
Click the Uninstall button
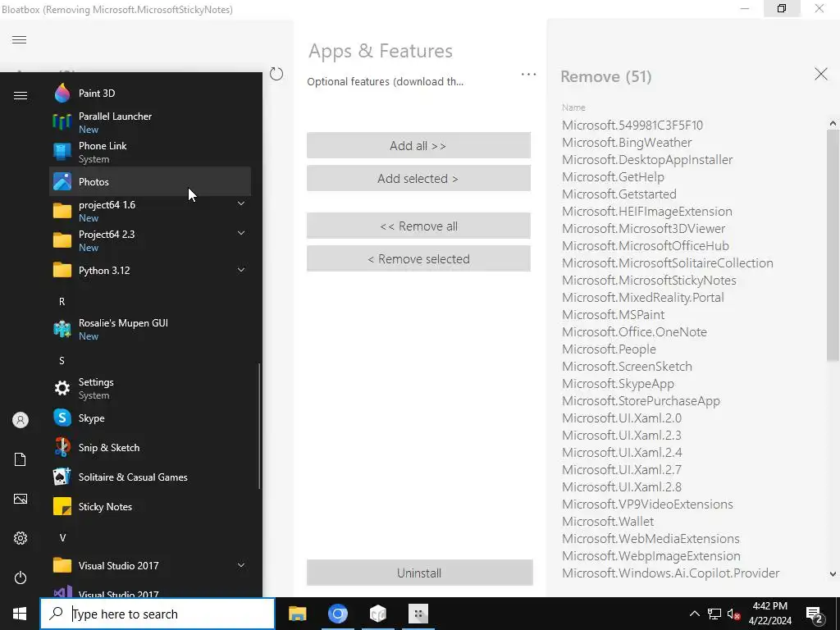pos(419,573)
